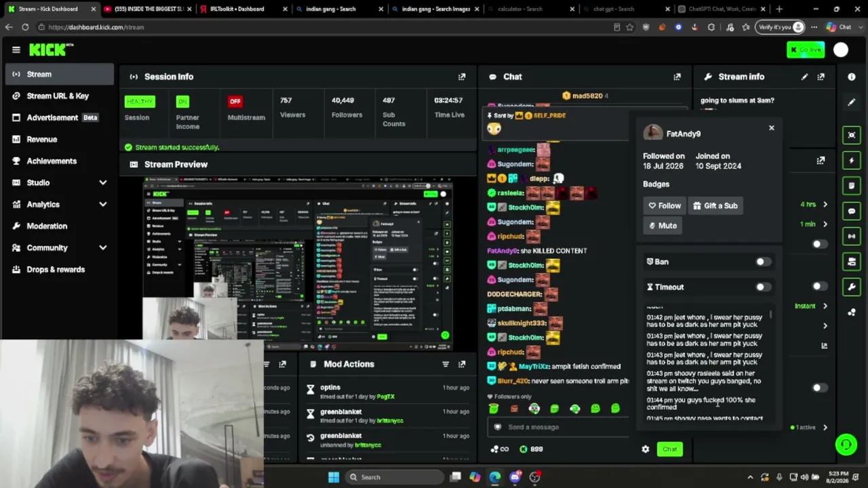Image resolution: width=868 pixels, height=488 pixels.
Task: Pop out the Mod Actions panel
Action: tap(462, 364)
